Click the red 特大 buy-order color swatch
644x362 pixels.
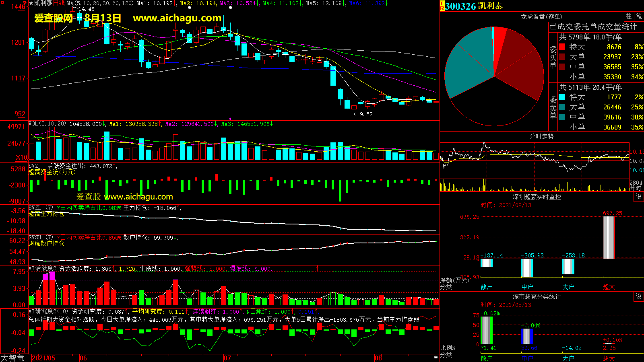562,47
